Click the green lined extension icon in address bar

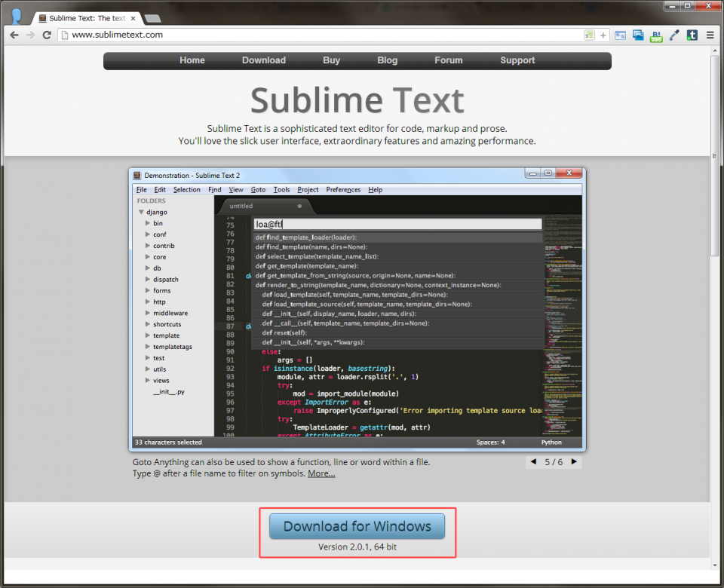[589, 35]
